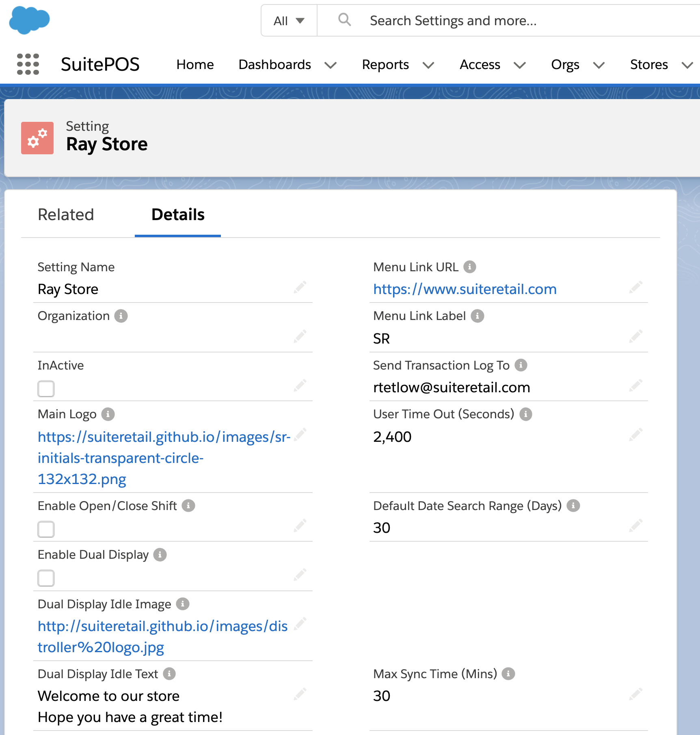
Task: Show help info for Enable Dual Display
Action: tap(160, 555)
